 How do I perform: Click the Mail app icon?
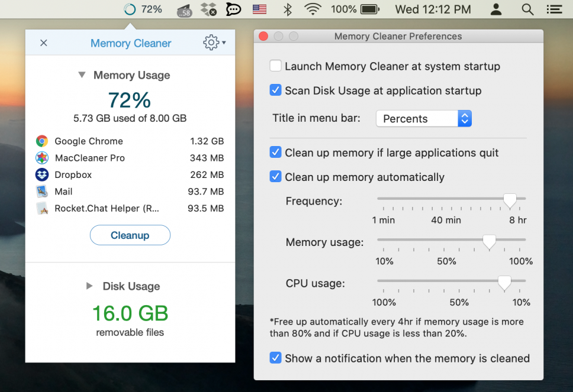pyautogui.click(x=42, y=192)
